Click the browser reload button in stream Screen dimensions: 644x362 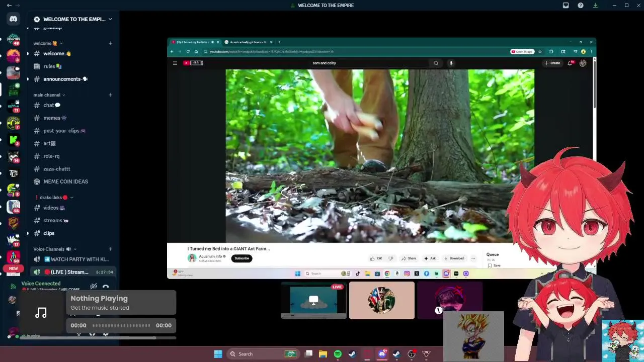point(188,51)
